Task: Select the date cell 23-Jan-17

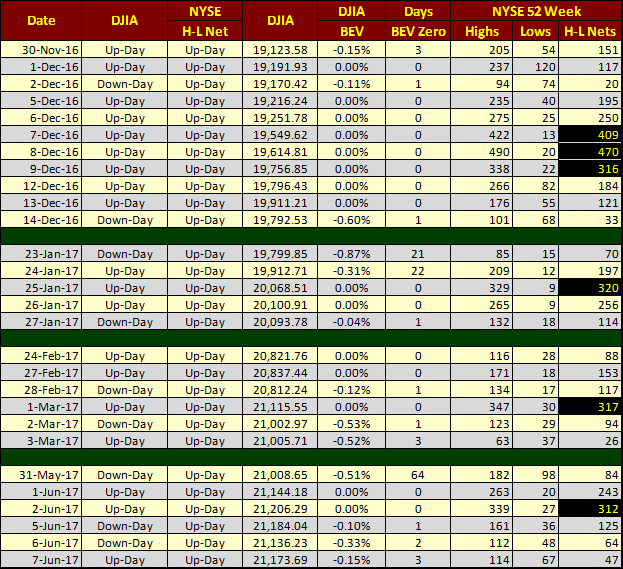Action: (41, 254)
